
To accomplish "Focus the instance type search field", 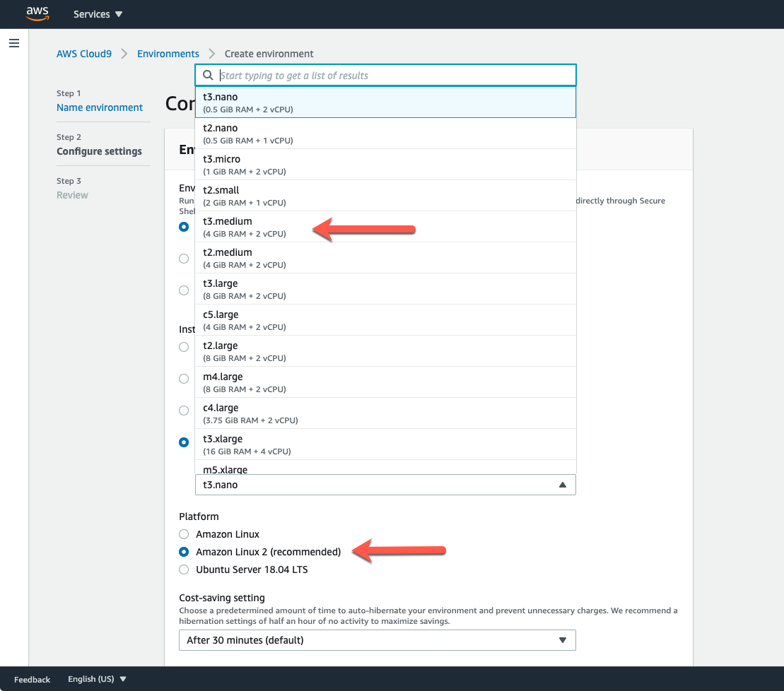I will point(385,76).
